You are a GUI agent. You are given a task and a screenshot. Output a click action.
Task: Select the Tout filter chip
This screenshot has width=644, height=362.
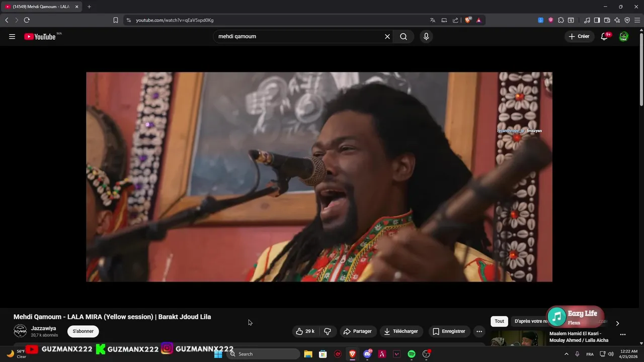[x=499, y=321]
